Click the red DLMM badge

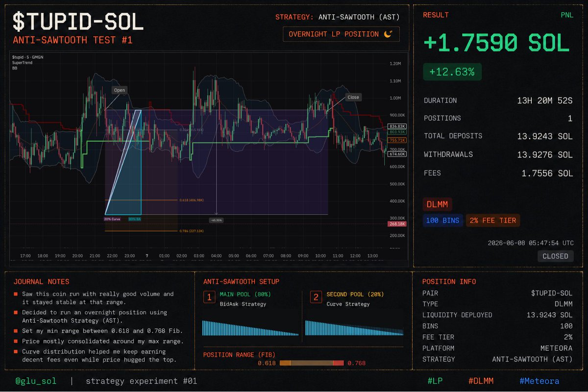(438, 204)
